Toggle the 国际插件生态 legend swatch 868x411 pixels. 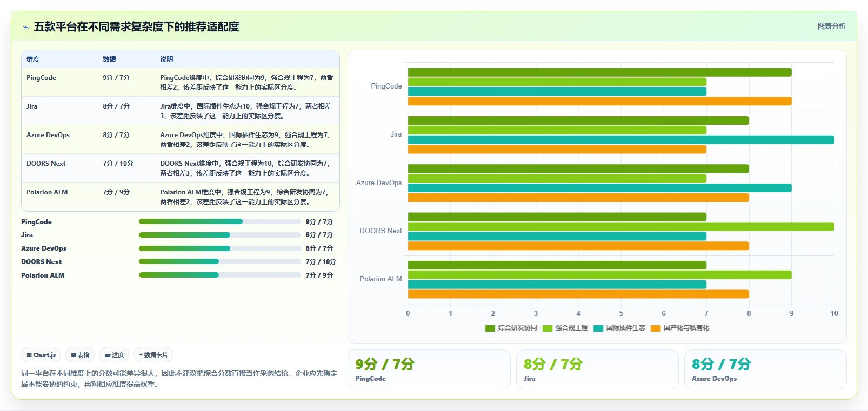(598, 328)
